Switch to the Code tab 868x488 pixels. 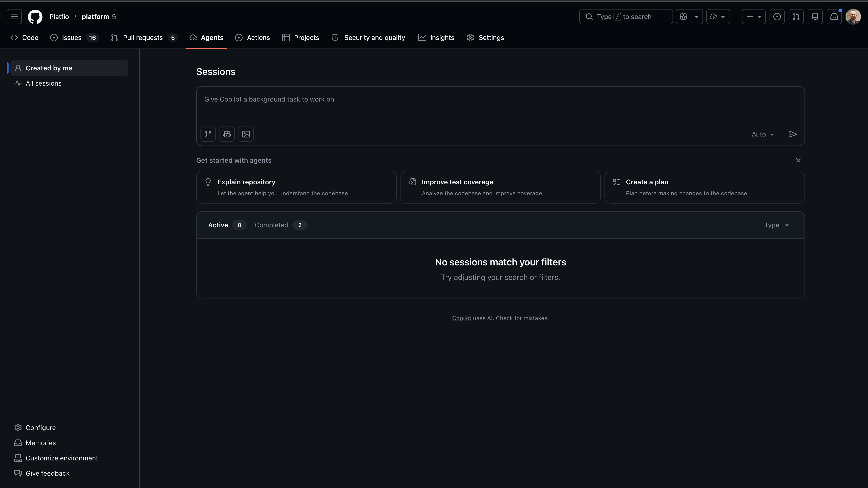[x=24, y=38]
